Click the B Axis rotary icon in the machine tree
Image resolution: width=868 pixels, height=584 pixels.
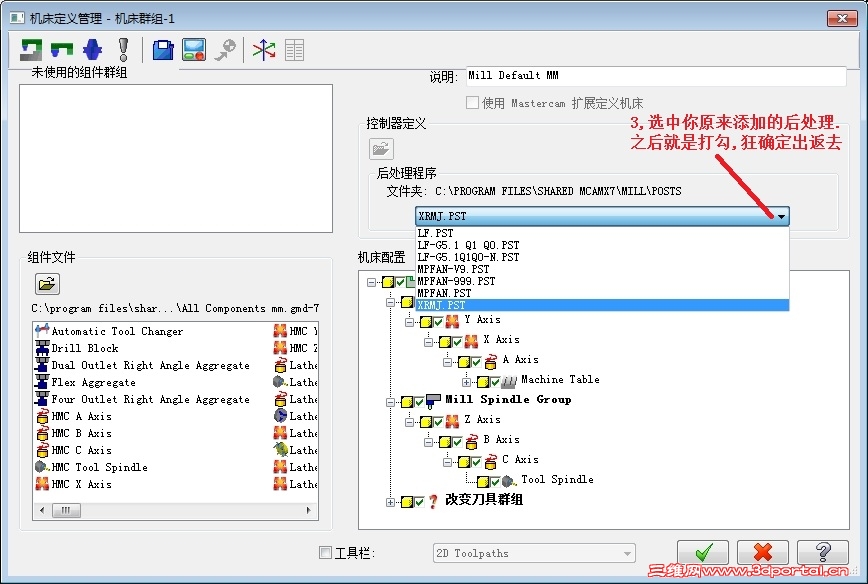tap(471, 441)
